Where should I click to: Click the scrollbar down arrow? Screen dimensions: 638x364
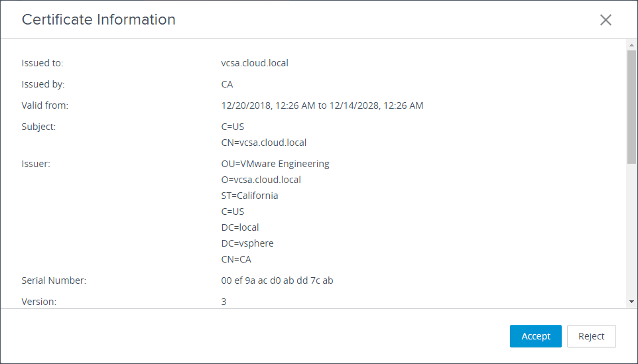point(631,302)
